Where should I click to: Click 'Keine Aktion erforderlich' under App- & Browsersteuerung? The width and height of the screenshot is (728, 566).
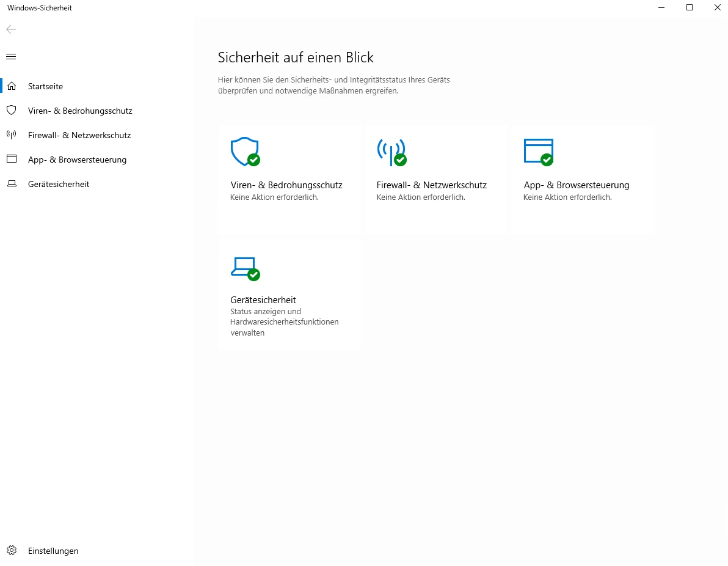click(567, 197)
